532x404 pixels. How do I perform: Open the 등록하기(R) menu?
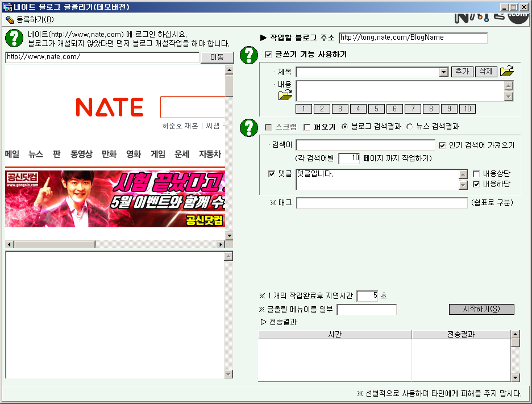(35, 19)
